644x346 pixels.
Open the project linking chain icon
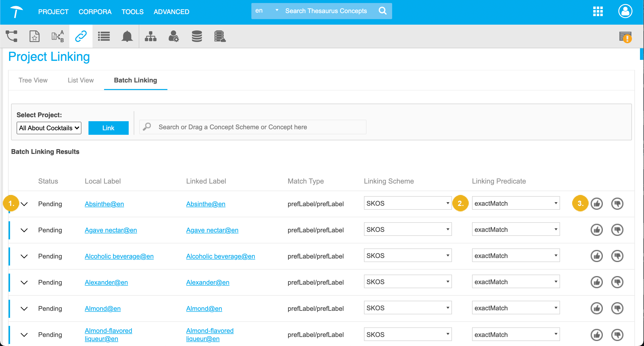point(81,36)
